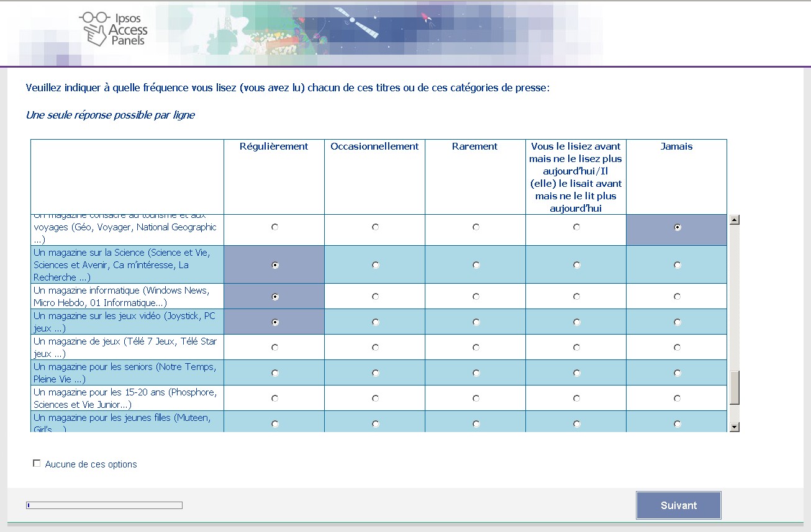Select Régulièrement for magazine de jeux row
The height and width of the screenshot is (532, 811).
274,348
